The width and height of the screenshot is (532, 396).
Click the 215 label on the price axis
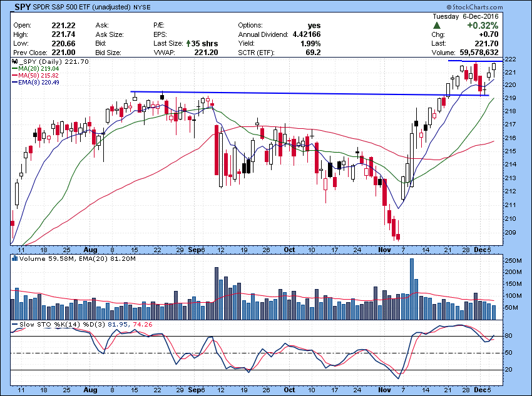pos(511,151)
